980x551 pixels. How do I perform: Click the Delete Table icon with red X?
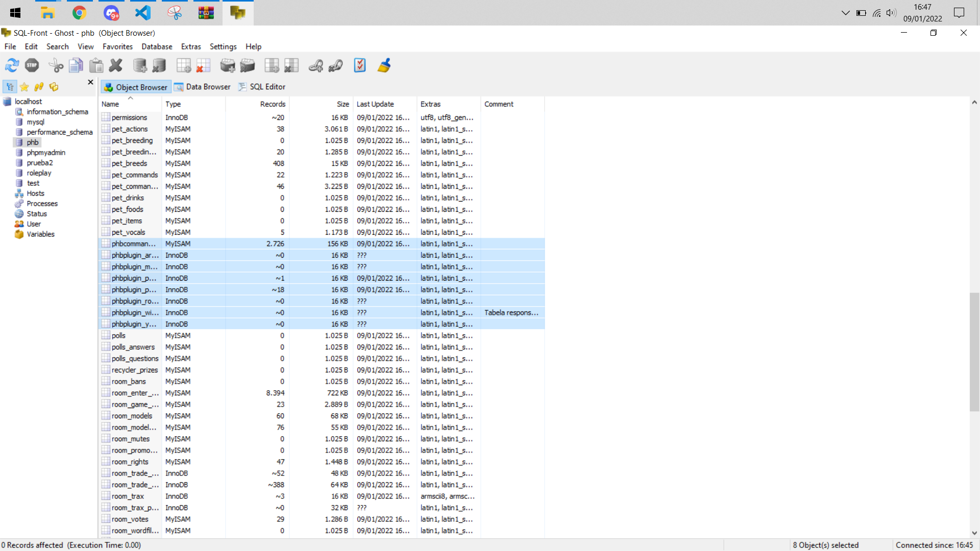[x=203, y=65]
